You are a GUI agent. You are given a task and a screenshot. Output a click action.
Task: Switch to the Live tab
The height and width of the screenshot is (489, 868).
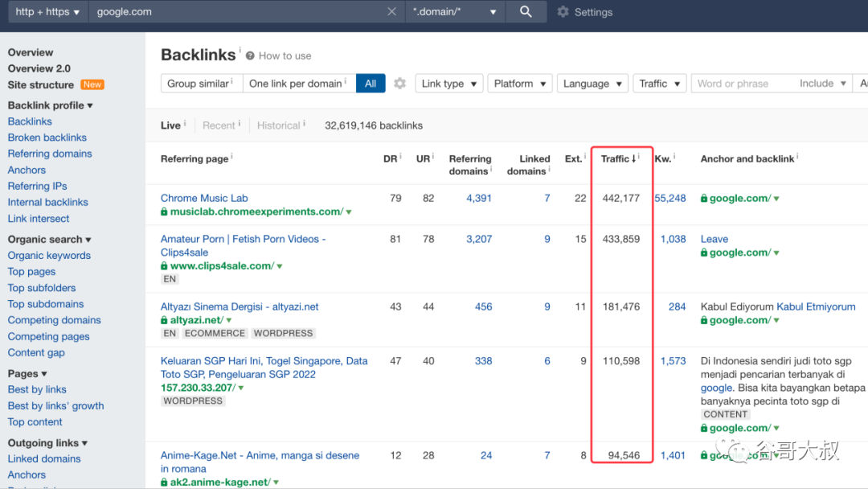tap(170, 125)
